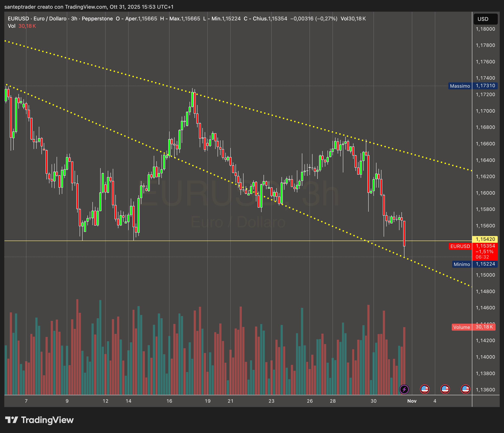This screenshot has height=433, width=504.
Task: Click the Massimo 1,17310 value button
Action: pos(485,86)
